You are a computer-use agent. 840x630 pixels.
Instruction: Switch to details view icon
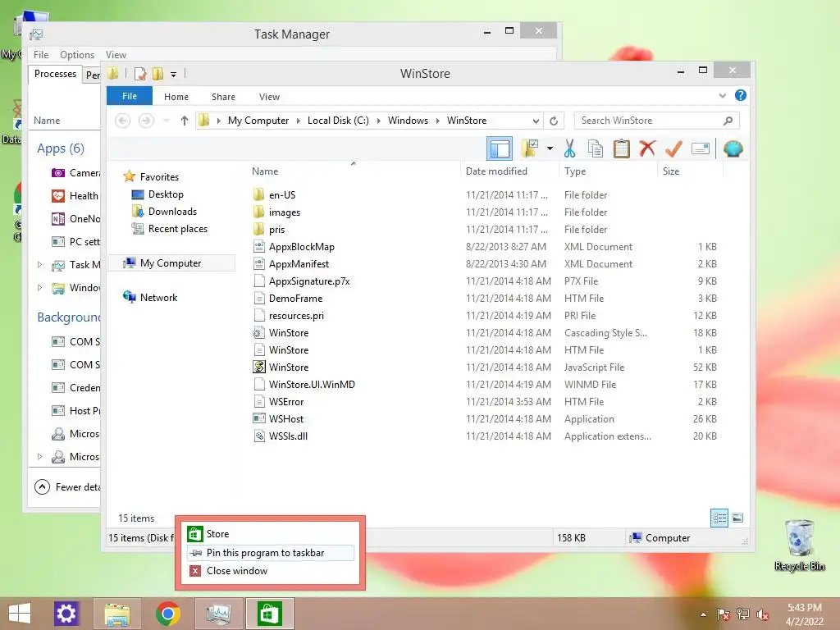pyautogui.click(x=719, y=518)
